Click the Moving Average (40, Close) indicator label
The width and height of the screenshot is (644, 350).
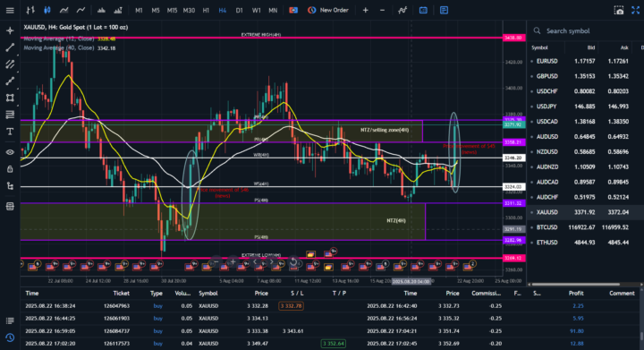59,47
